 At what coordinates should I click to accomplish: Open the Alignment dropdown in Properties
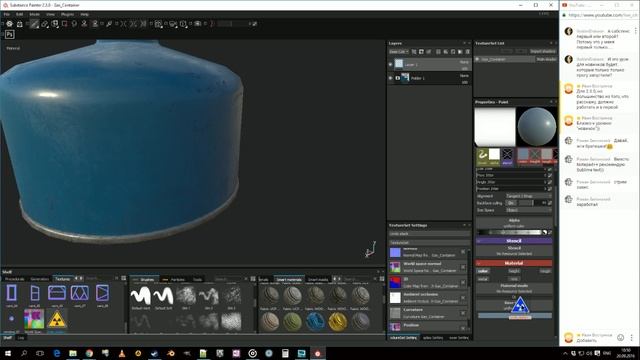529,196
